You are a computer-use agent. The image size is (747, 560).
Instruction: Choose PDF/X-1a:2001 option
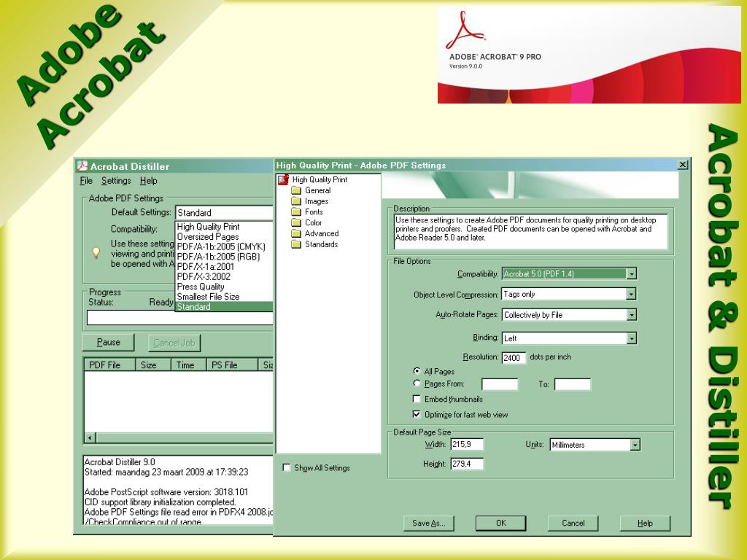point(224,267)
